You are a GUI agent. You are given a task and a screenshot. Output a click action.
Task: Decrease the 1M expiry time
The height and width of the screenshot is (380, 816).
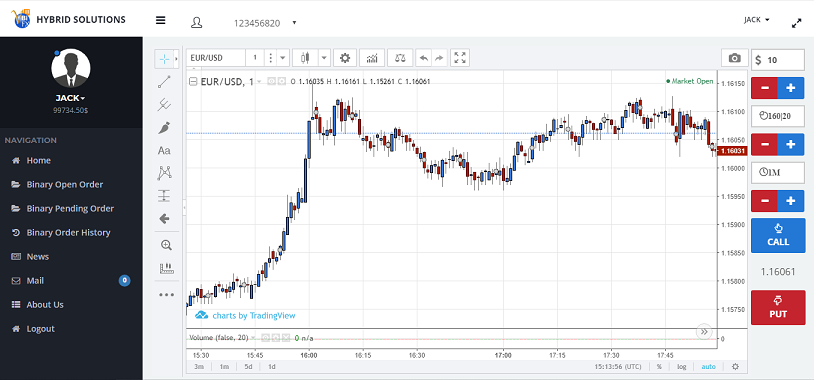[x=764, y=201]
